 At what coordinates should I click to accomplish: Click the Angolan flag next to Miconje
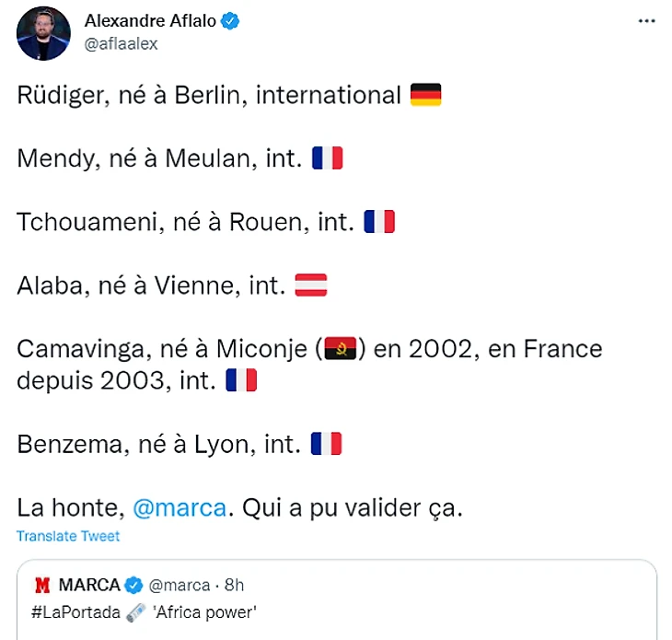(x=342, y=350)
